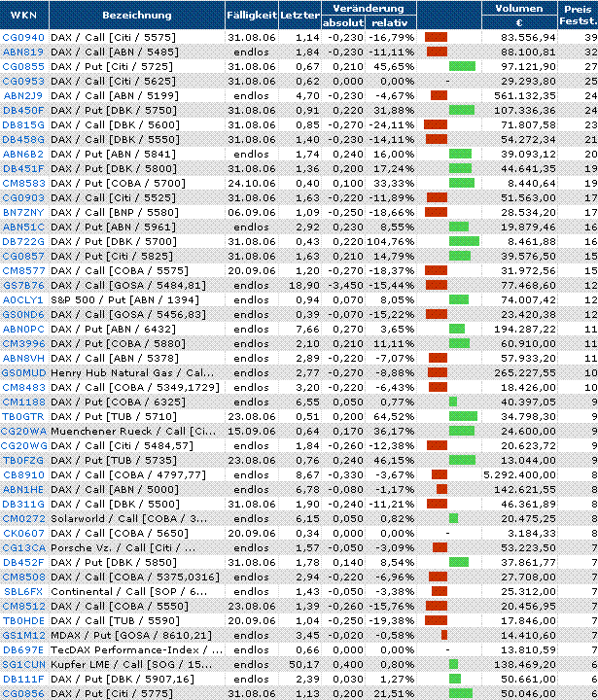Viewport: 598px width, 700px height.
Task: Select relative change '104,76%'
Action: click(391, 242)
